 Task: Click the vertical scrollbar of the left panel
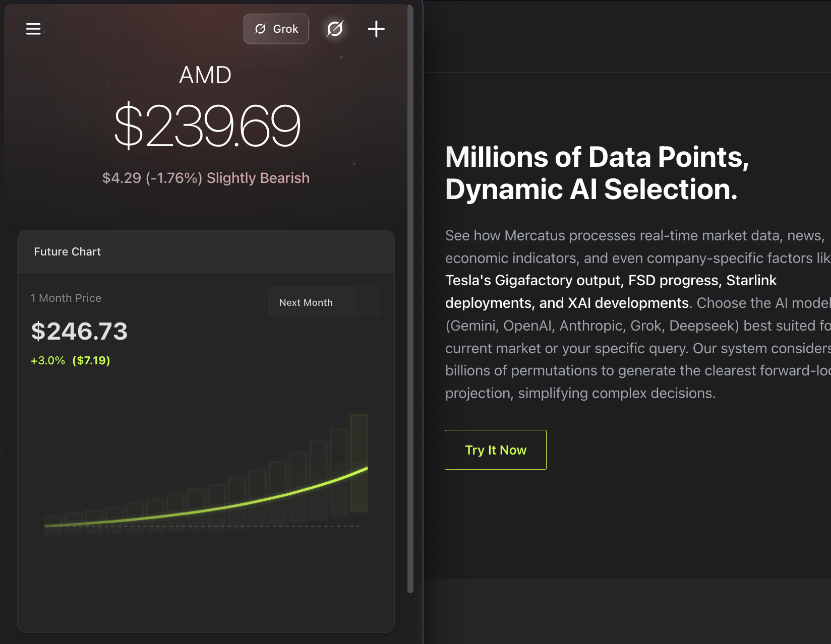[410, 298]
